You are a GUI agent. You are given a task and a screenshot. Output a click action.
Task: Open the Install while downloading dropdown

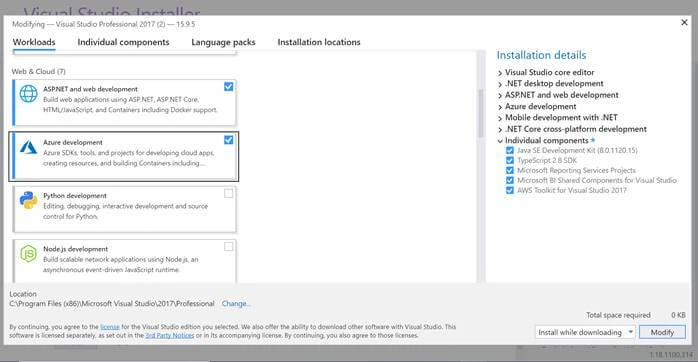pos(585,332)
